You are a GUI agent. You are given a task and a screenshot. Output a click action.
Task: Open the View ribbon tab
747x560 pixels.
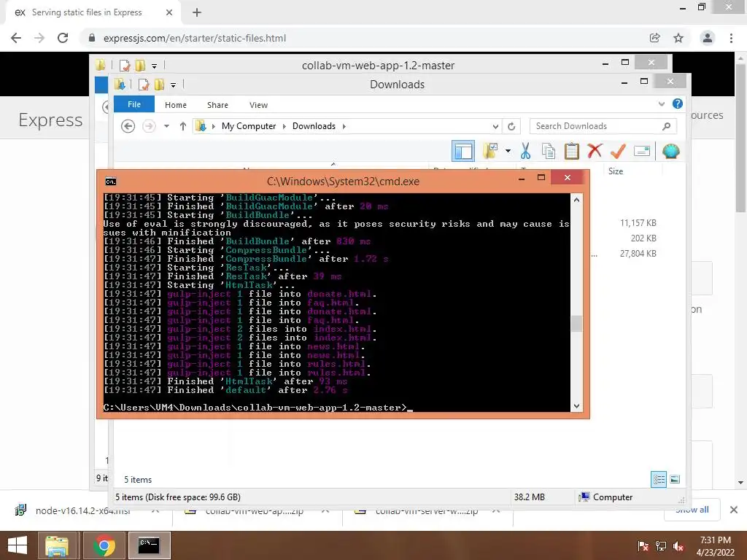[259, 105]
